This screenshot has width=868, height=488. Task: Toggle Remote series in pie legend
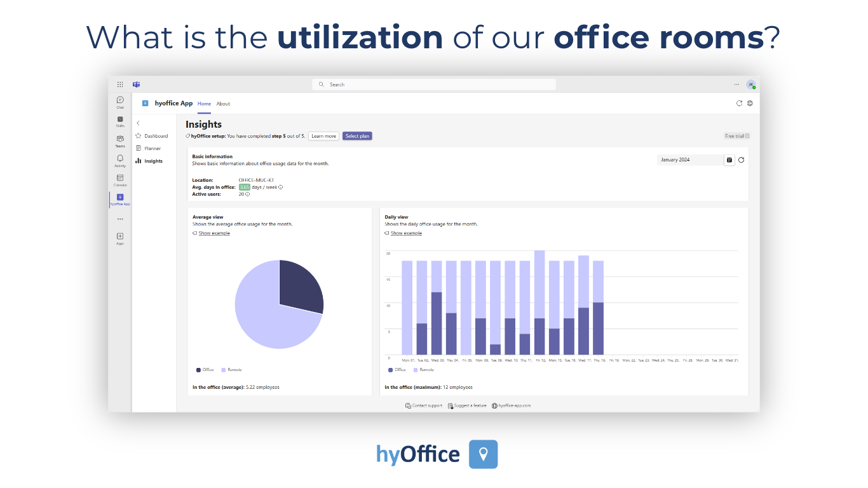[x=231, y=370]
